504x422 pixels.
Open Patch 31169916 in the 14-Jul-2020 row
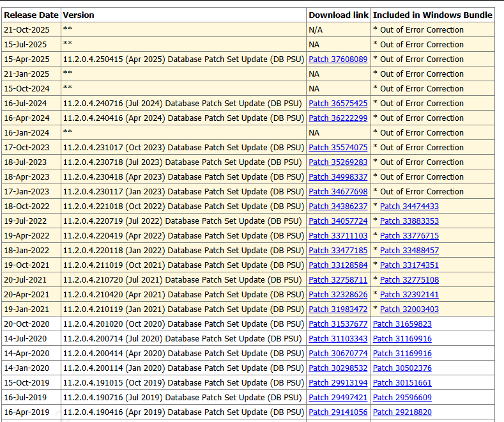point(402,339)
